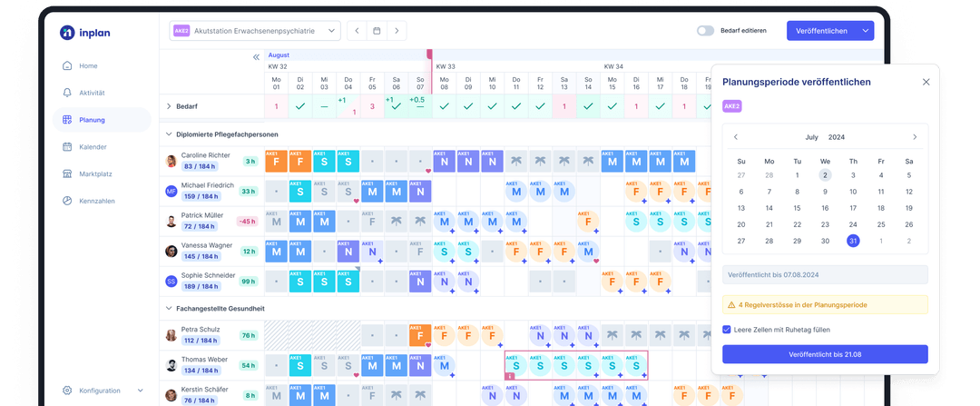Close the Planungsperiode veröffentlichen panel
Screen dimensions: 980x406
926,82
